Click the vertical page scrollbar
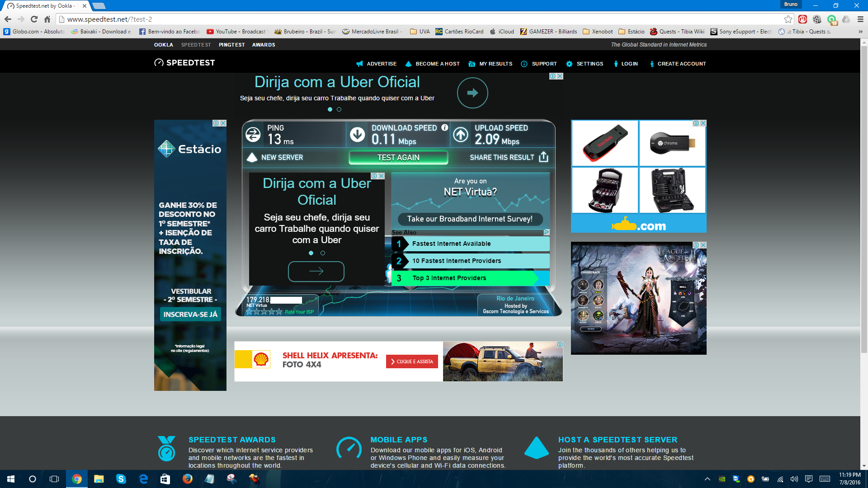The width and height of the screenshot is (868, 488). 864,199
